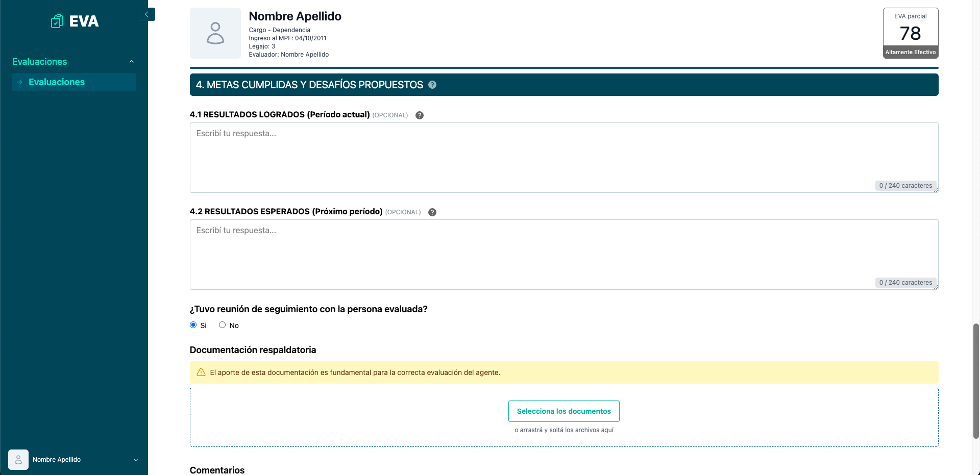Open the user menu chevron at the sidebar bottom

click(136, 460)
